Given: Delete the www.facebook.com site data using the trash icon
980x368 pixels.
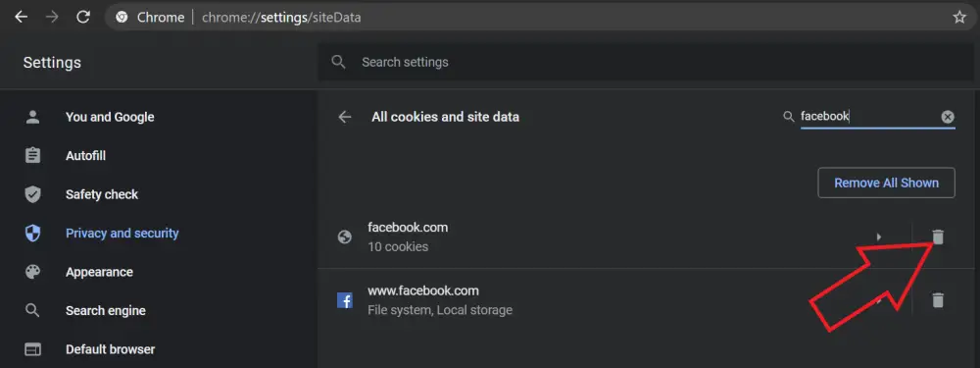Looking at the screenshot, I should 938,300.
